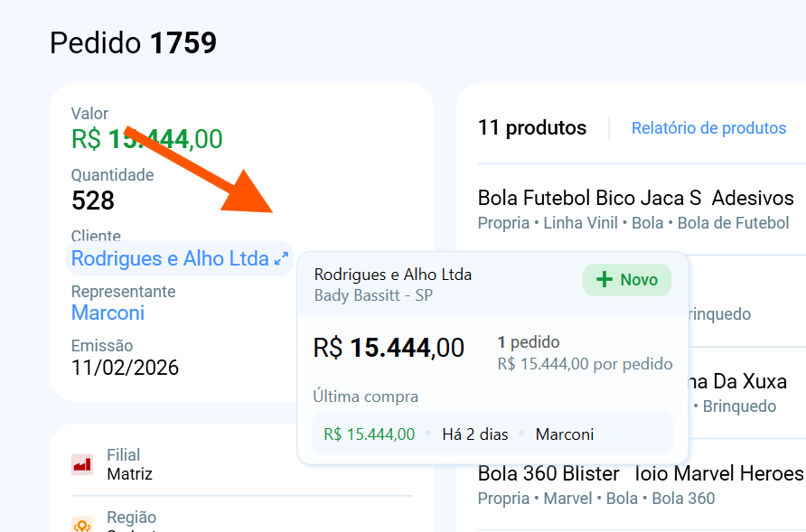Click the orange Região icon
806x532 pixels.
click(x=82, y=525)
